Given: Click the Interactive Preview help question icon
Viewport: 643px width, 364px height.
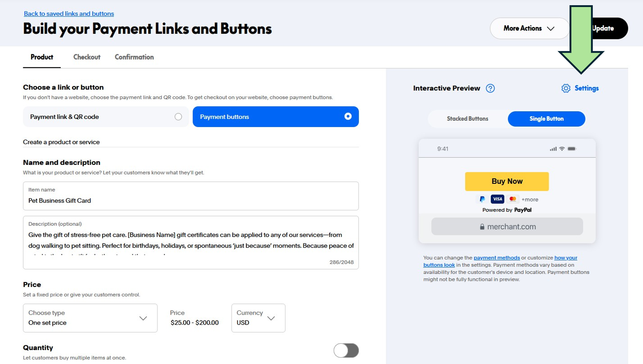Looking at the screenshot, I should pos(490,88).
